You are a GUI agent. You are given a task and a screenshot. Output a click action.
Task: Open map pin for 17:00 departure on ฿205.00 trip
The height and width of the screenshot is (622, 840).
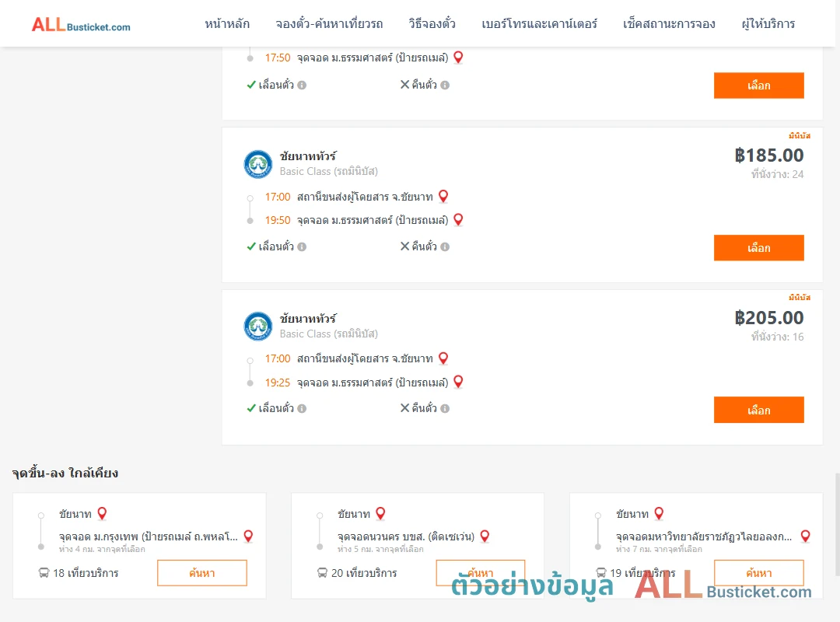[x=443, y=358]
